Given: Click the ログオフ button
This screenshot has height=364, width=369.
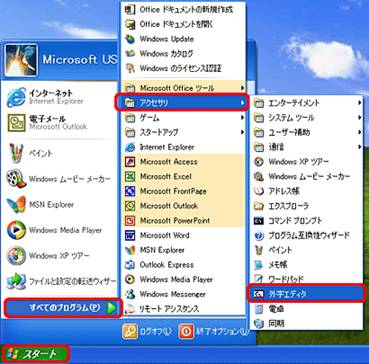Looking at the screenshot, I should 147,331.
